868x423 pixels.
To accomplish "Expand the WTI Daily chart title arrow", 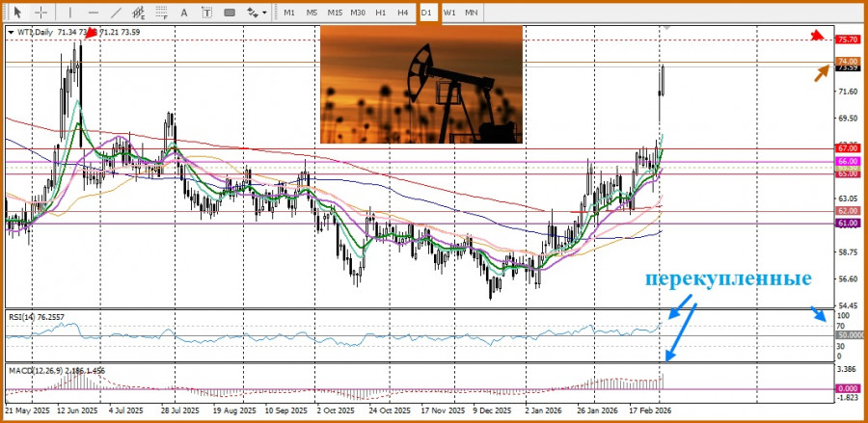I will tap(11, 32).
